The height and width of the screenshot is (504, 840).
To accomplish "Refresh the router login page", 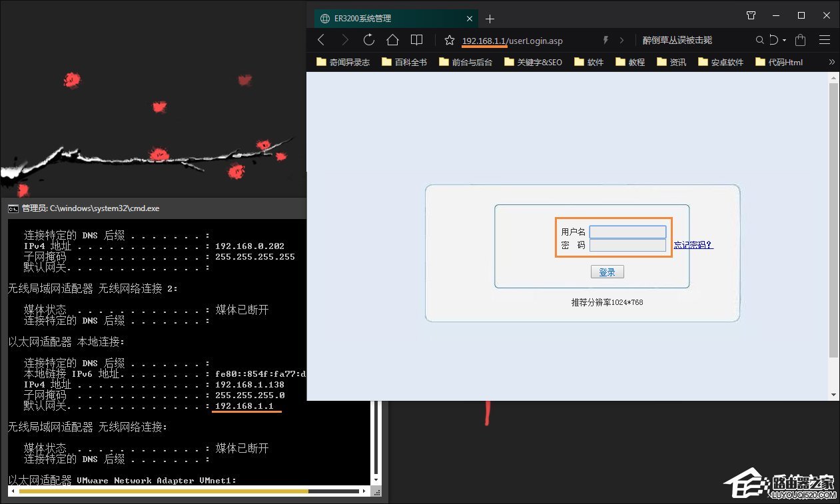I will pyautogui.click(x=368, y=40).
